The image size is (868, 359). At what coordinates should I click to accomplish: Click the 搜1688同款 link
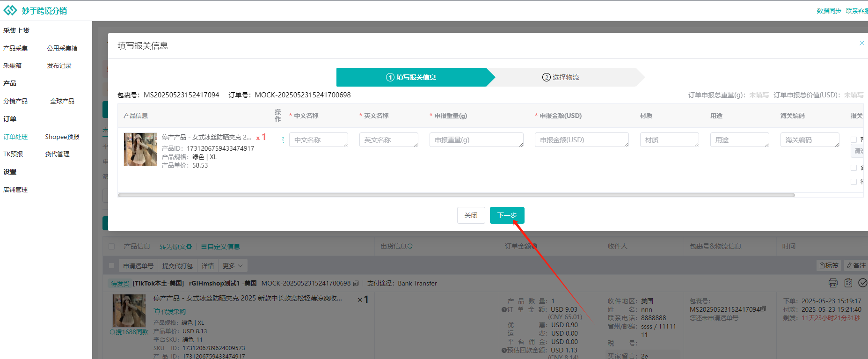pos(132,332)
